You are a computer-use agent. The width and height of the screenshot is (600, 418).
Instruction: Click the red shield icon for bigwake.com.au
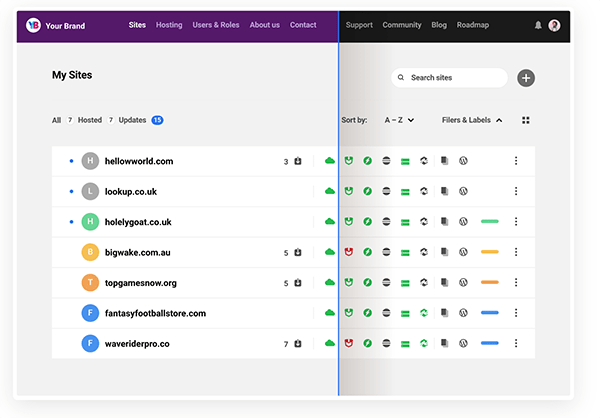pyautogui.click(x=349, y=252)
